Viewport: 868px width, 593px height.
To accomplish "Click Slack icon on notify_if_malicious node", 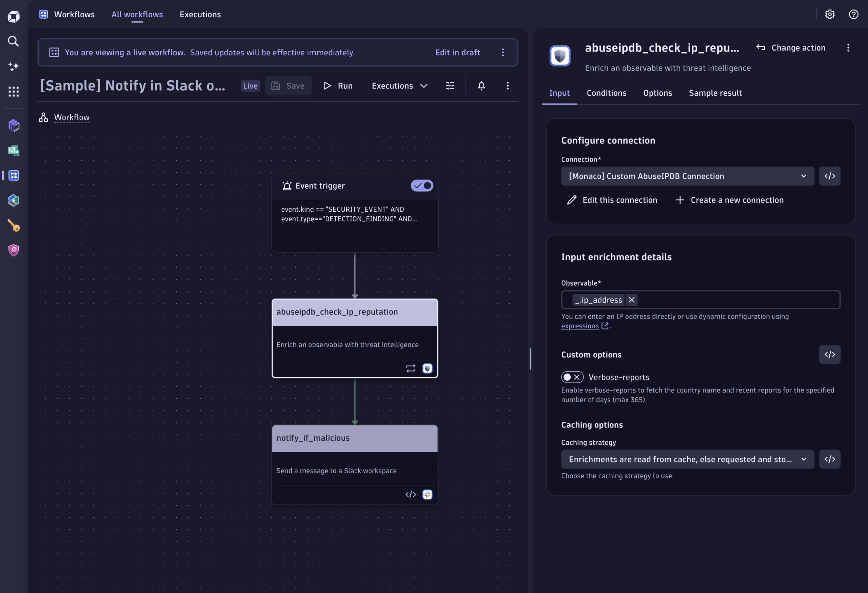I will tap(427, 494).
